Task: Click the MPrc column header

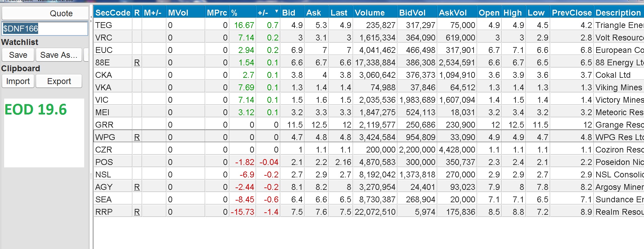Action: (x=217, y=13)
